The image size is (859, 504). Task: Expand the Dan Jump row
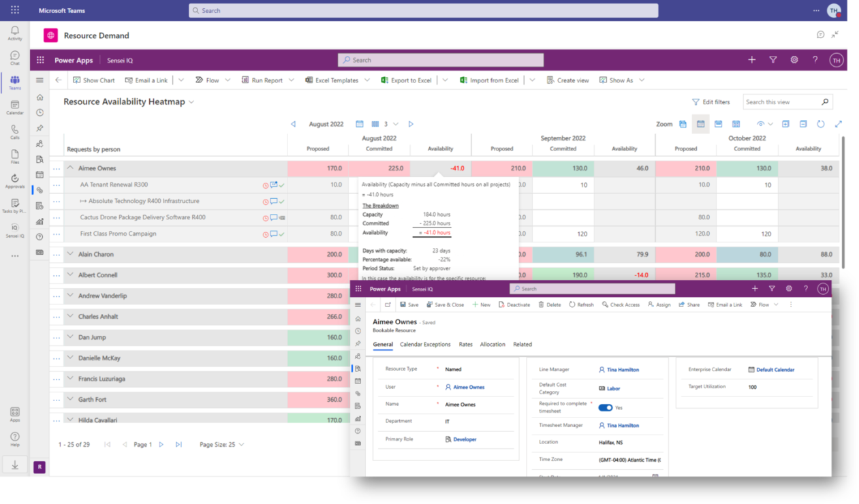click(x=69, y=337)
